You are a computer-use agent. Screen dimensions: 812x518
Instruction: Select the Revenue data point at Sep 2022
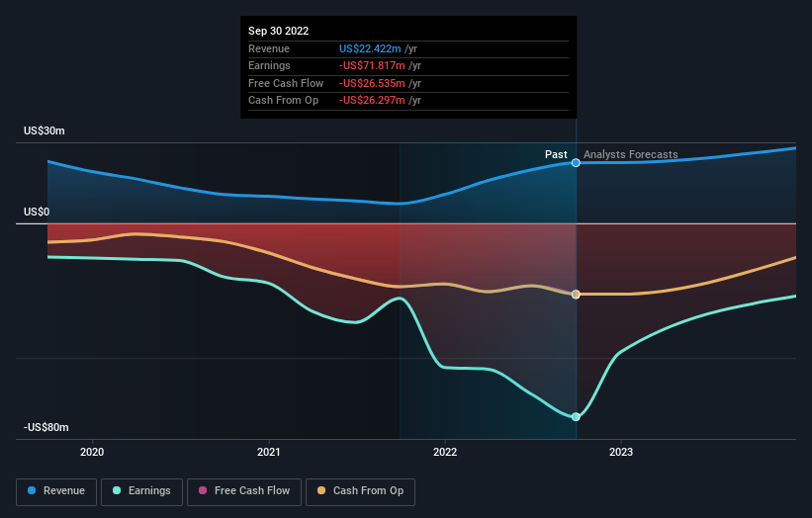(x=576, y=163)
